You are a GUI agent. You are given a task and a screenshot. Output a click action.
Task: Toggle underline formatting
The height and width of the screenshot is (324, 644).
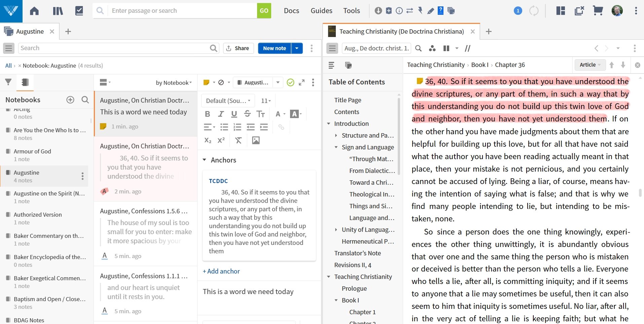point(234,114)
